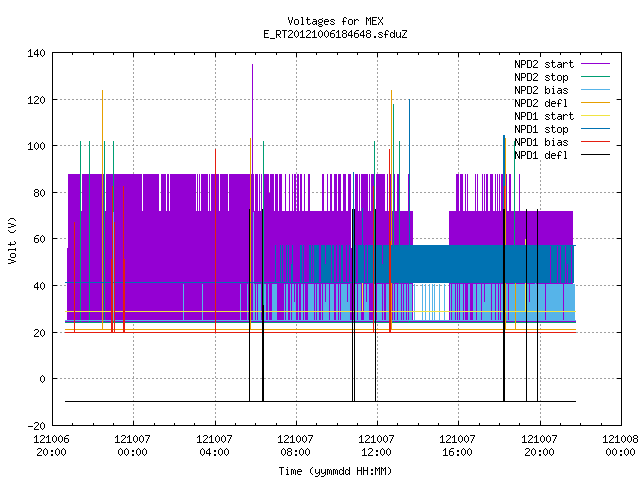Click the red NPD1 bias legend line

[x=596, y=142]
